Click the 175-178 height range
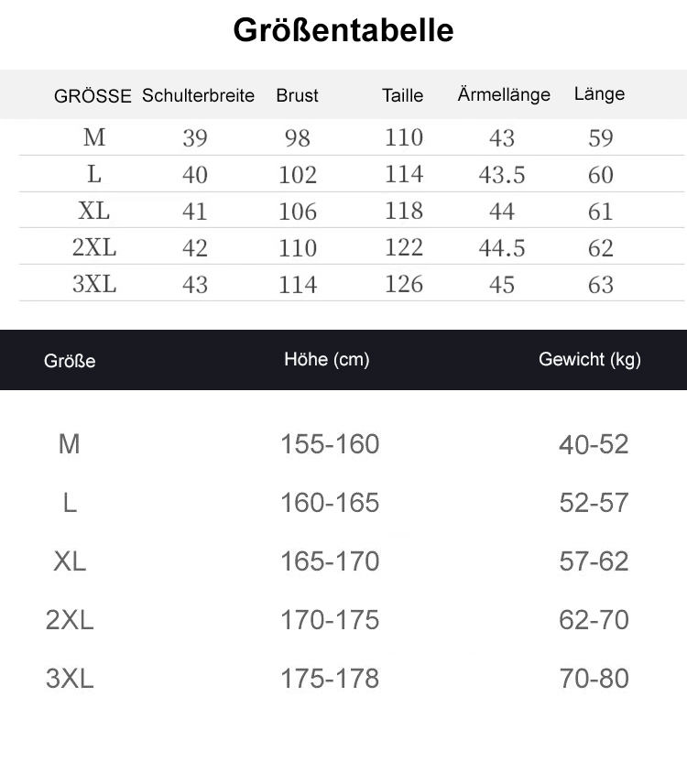 pos(330,679)
